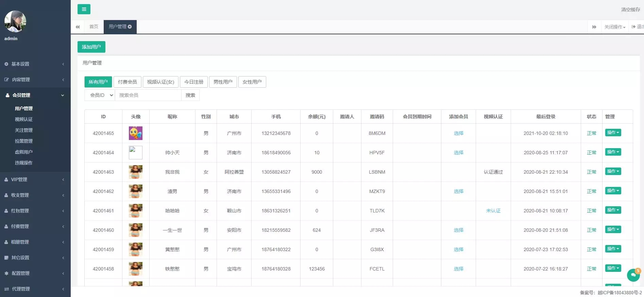Click the 代理管理 exchange arrows icon
The height and width of the screenshot is (297, 644).
(6, 289)
